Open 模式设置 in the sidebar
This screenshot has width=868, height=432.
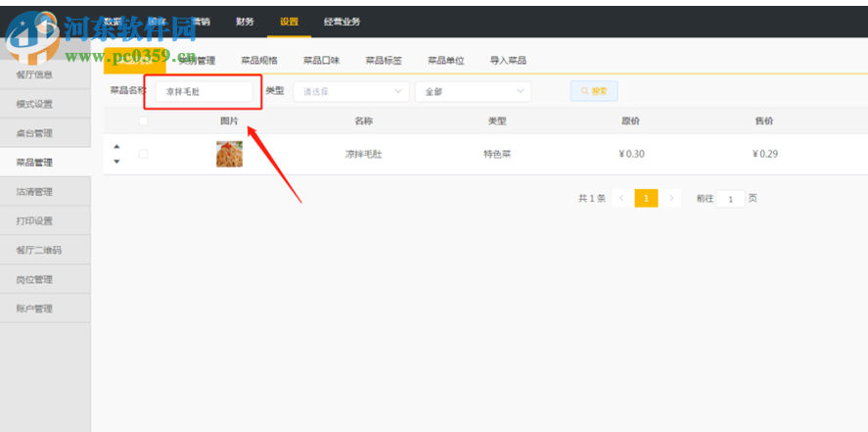[x=45, y=104]
